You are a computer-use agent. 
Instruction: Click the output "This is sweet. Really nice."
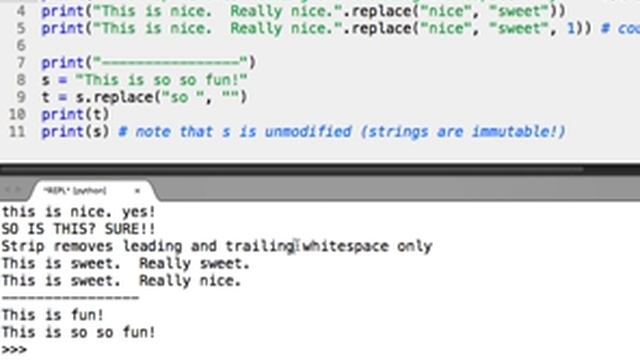tap(122, 281)
